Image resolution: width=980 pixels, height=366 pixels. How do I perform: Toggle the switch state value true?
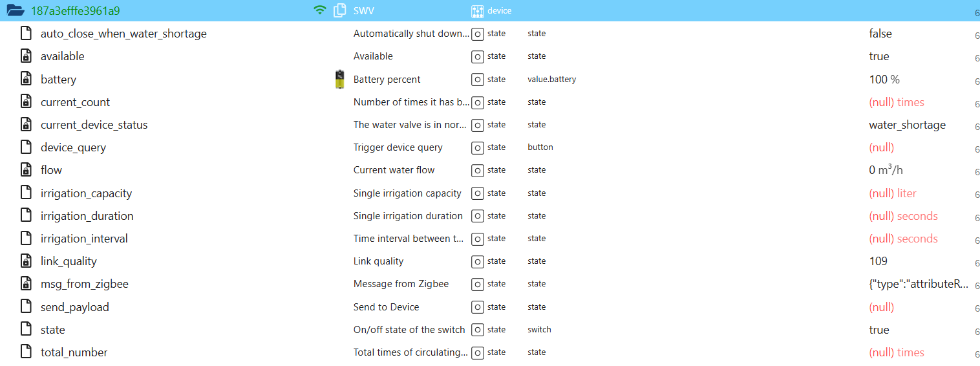point(879,330)
